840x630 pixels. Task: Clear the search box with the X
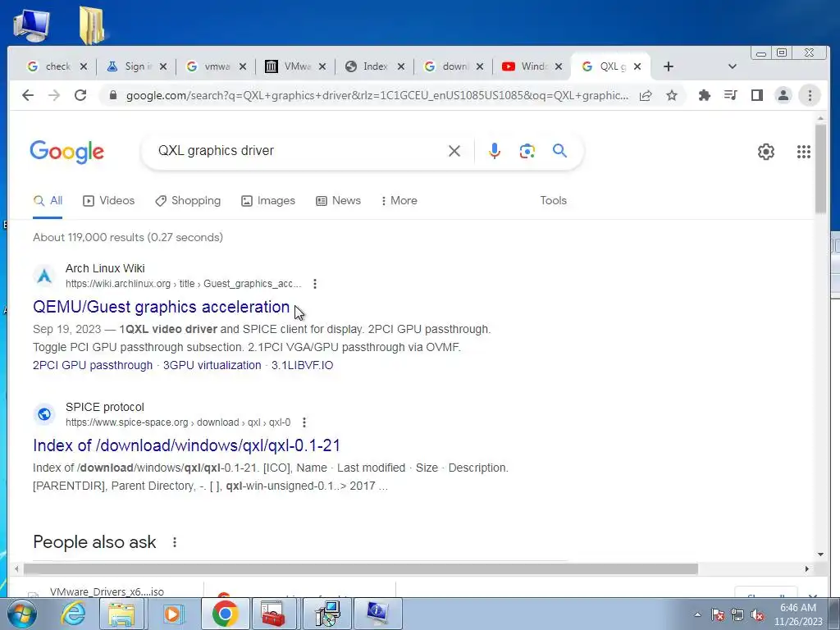click(454, 151)
